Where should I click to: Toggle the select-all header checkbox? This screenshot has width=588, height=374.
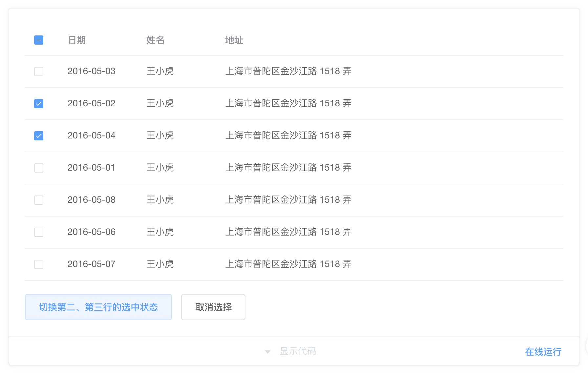39,40
